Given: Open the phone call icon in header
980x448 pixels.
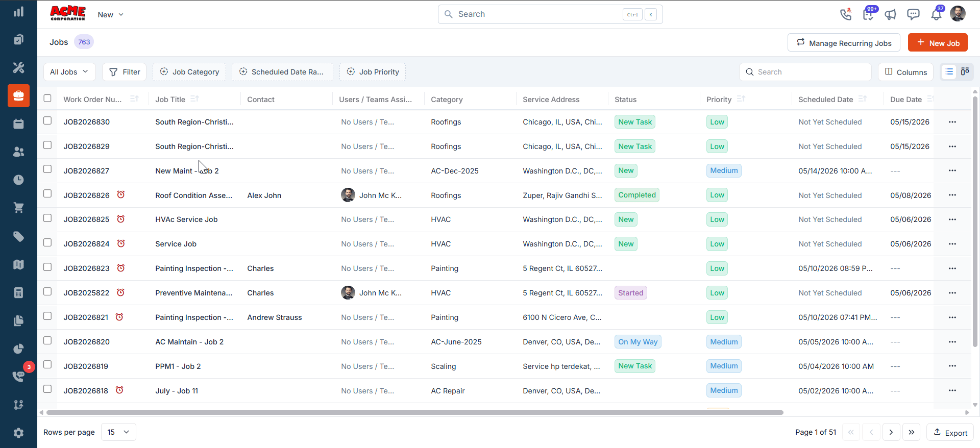Looking at the screenshot, I should [846, 14].
